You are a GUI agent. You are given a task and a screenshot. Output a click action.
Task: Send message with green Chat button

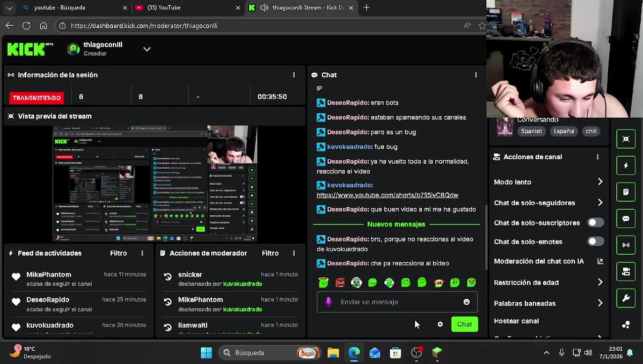[465, 325]
